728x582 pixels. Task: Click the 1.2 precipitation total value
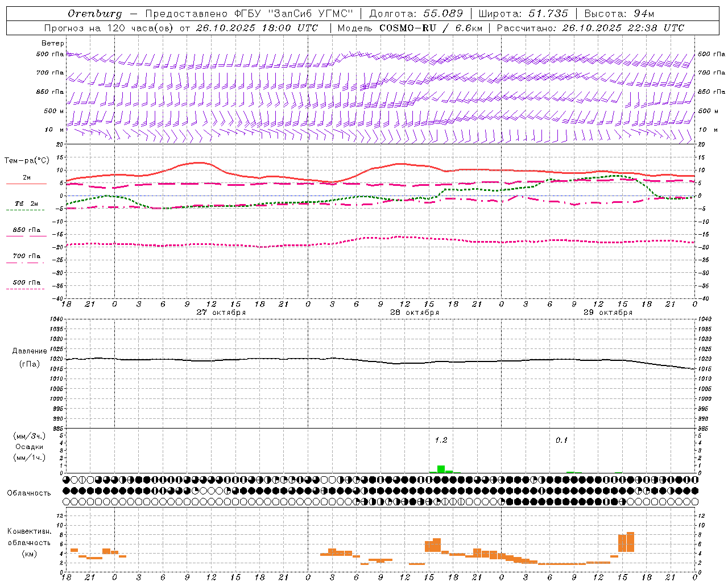coord(441,440)
